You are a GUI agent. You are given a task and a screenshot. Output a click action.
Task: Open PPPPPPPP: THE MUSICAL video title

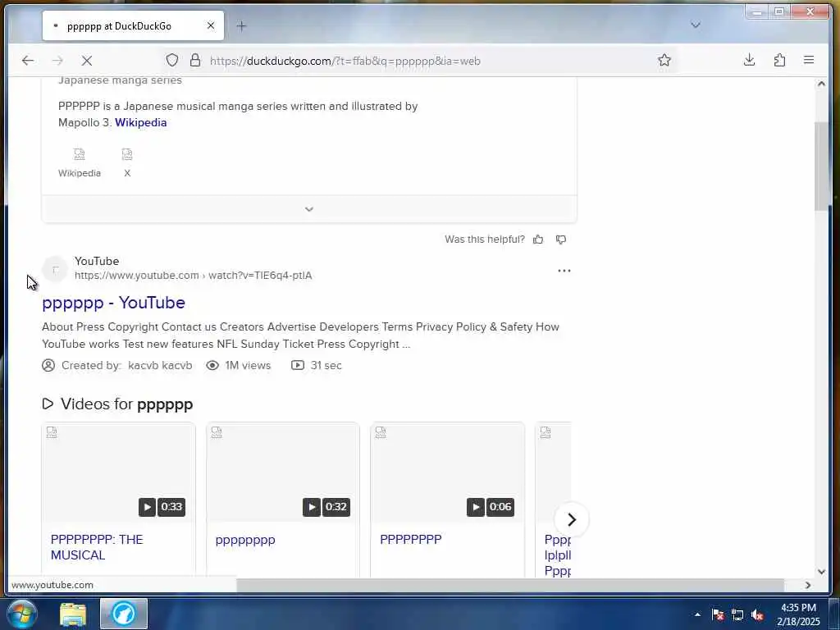pyautogui.click(x=97, y=547)
